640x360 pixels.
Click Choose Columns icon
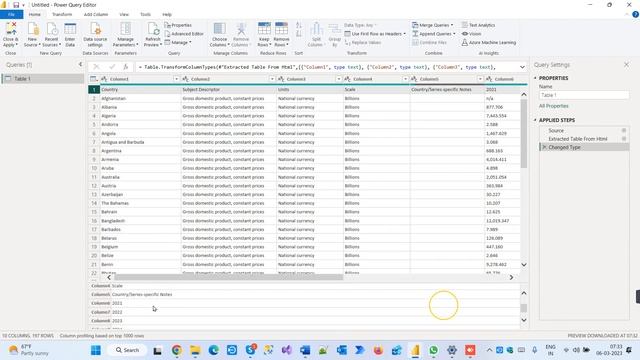220,29
